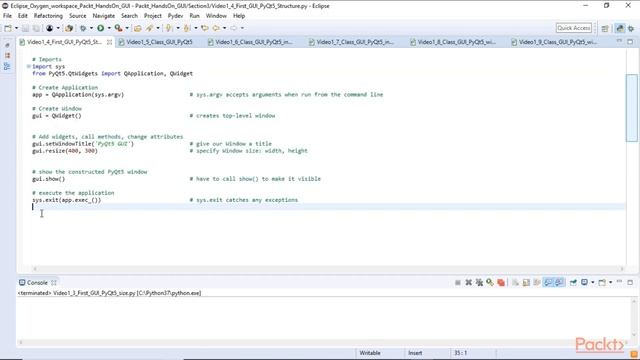Collapse the import block fold marker
This screenshot has height=360, width=640.
29,66
